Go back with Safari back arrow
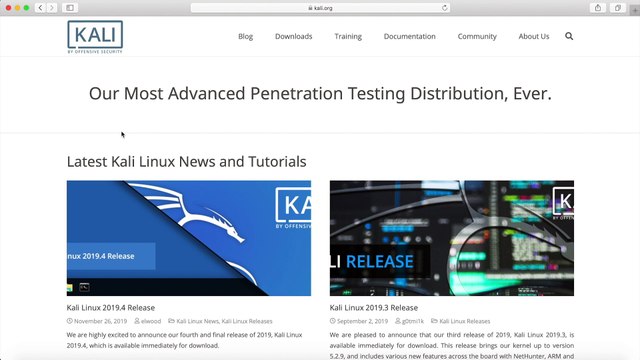 [40, 8]
